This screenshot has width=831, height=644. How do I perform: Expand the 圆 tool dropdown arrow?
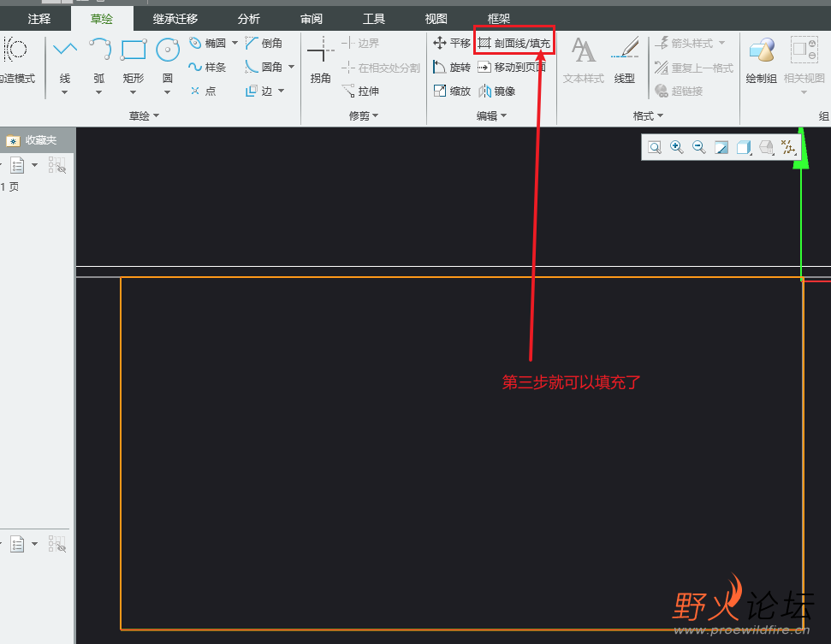(x=168, y=92)
